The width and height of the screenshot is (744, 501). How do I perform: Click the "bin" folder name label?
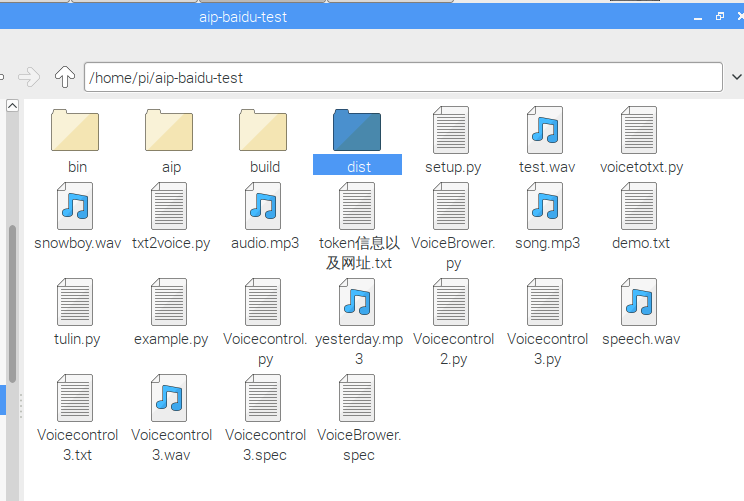77,167
